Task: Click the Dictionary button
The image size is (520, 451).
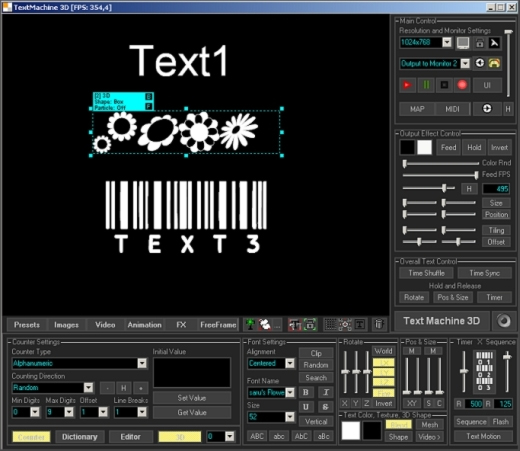Action: 80,437
